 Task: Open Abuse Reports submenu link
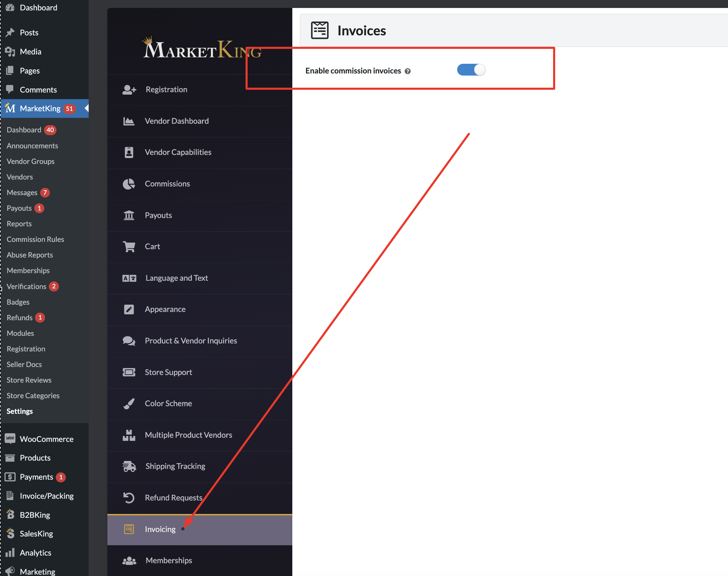(x=30, y=255)
